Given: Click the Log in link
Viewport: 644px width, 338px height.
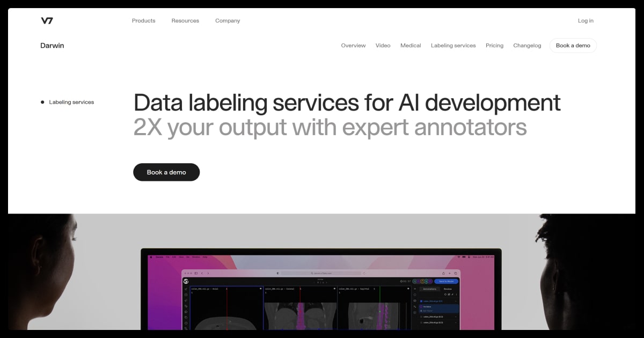Looking at the screenshot, I should click(x=586, y=21).
